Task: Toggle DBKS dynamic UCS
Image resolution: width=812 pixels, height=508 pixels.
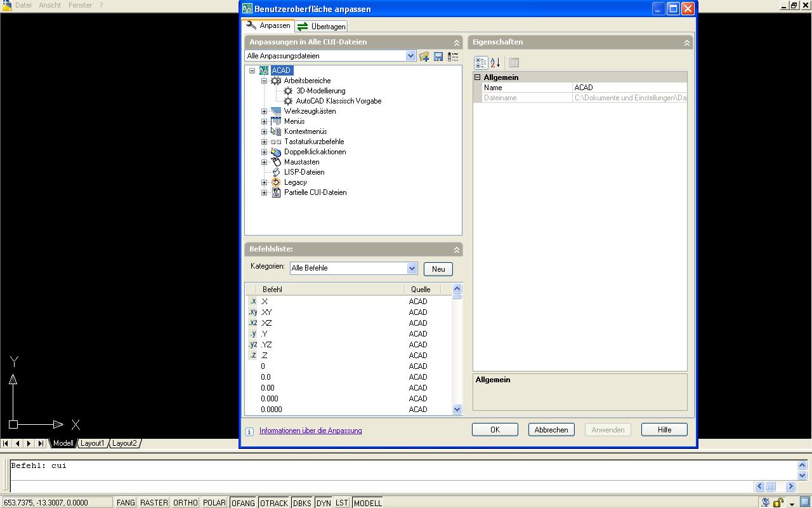Action: click(302, 502)
